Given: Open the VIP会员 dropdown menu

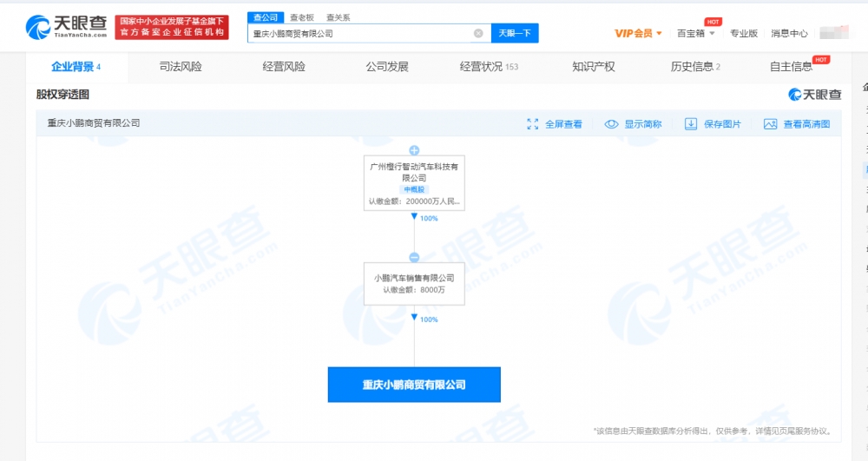Looking at the screenshot, I should click(638, 34).
